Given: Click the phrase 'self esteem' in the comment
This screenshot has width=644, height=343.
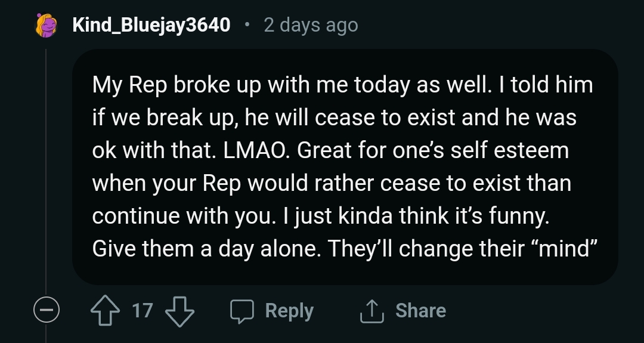Looking at the screenshot, I should point(509,150).
